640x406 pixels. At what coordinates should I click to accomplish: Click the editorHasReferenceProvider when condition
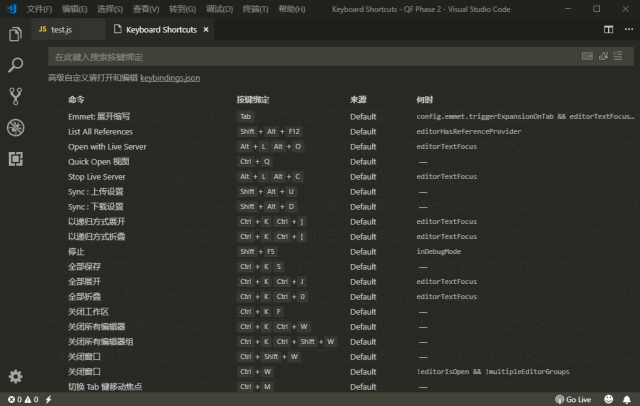pyautogui.click(x=469, y=131)
